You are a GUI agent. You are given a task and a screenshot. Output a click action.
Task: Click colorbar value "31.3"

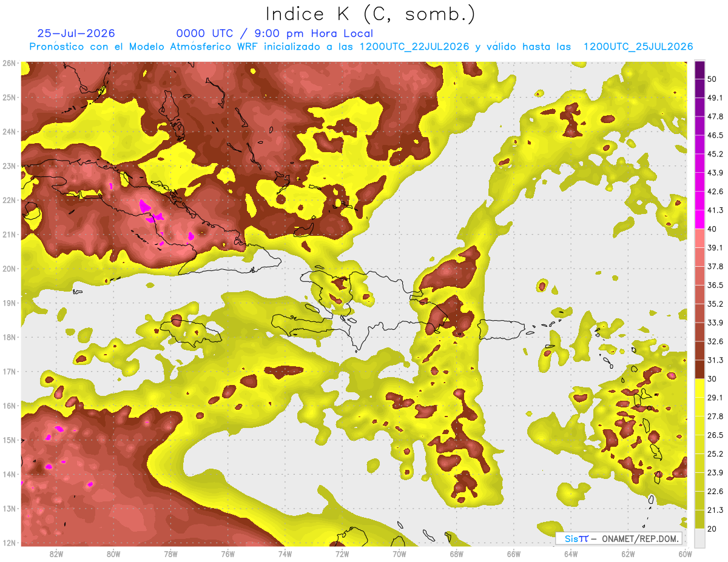(x=715, y=360)
